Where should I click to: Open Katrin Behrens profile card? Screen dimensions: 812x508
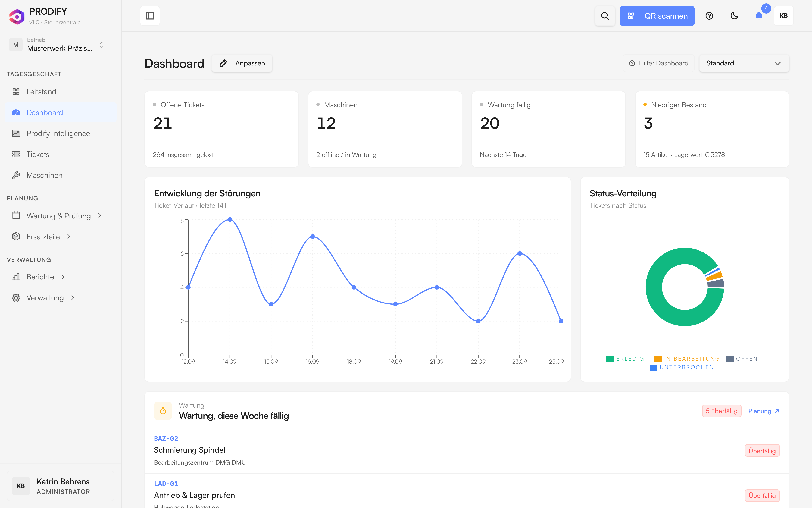(x=60, y=486)
